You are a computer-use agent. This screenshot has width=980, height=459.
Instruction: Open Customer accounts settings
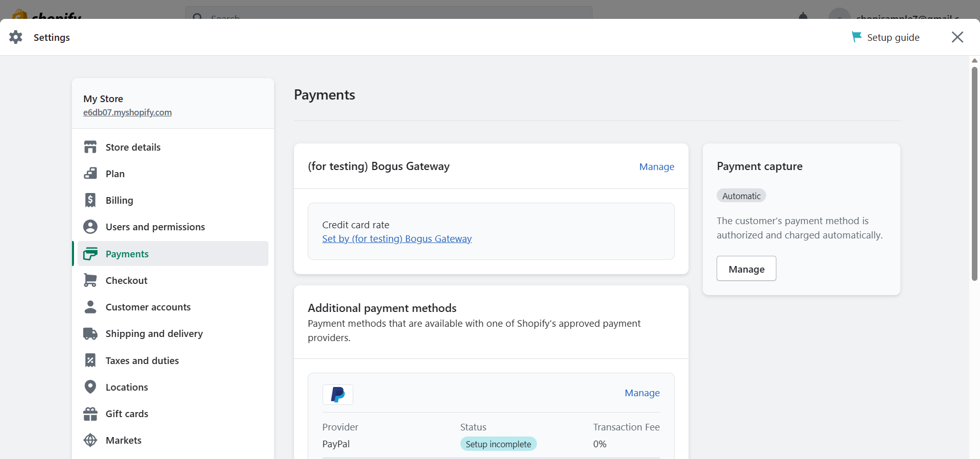[x=173, y=307]
